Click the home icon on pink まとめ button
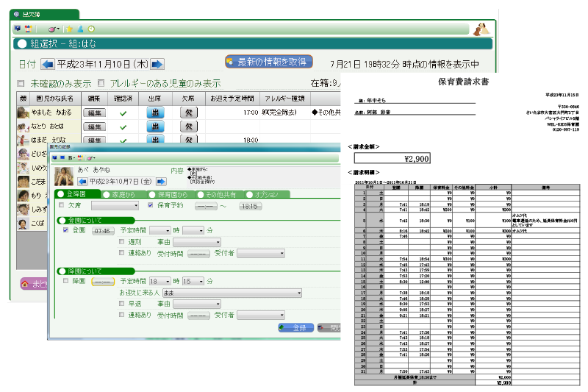Image resolution: width=588 pixels, height=392 pixels. 25,284
